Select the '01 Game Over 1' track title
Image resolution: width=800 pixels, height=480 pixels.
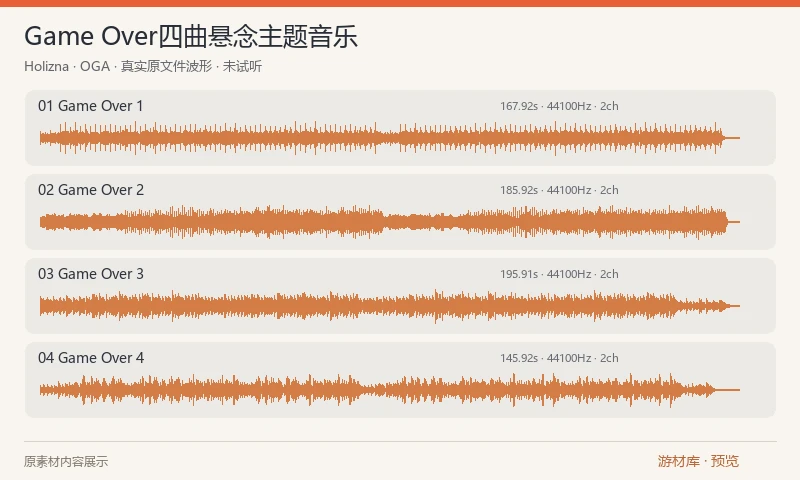click(90, 106)
